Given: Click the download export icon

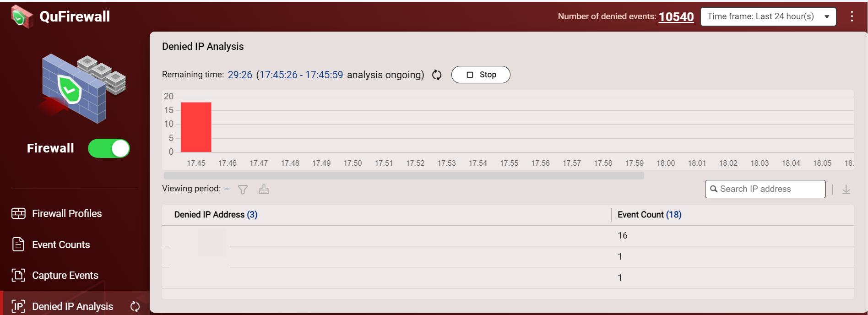Looking at the screenshot, I should (846, 190).
